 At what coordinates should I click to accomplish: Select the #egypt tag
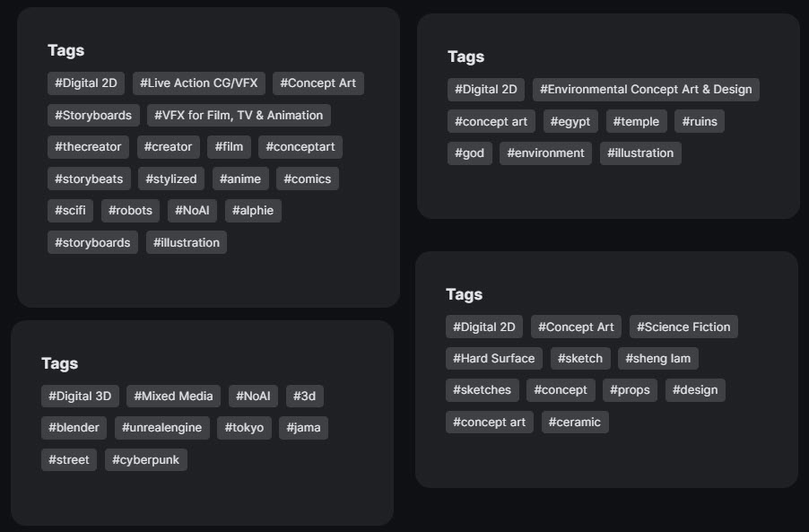[570, 121]
